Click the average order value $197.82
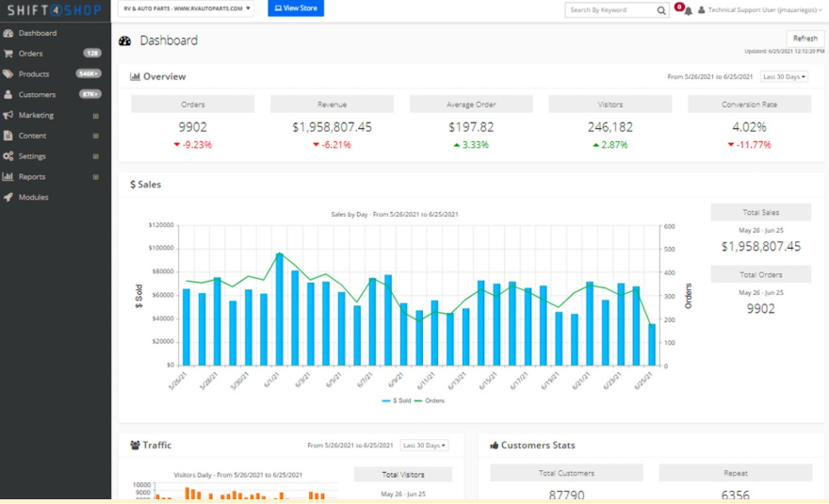 tap(471, 127)
